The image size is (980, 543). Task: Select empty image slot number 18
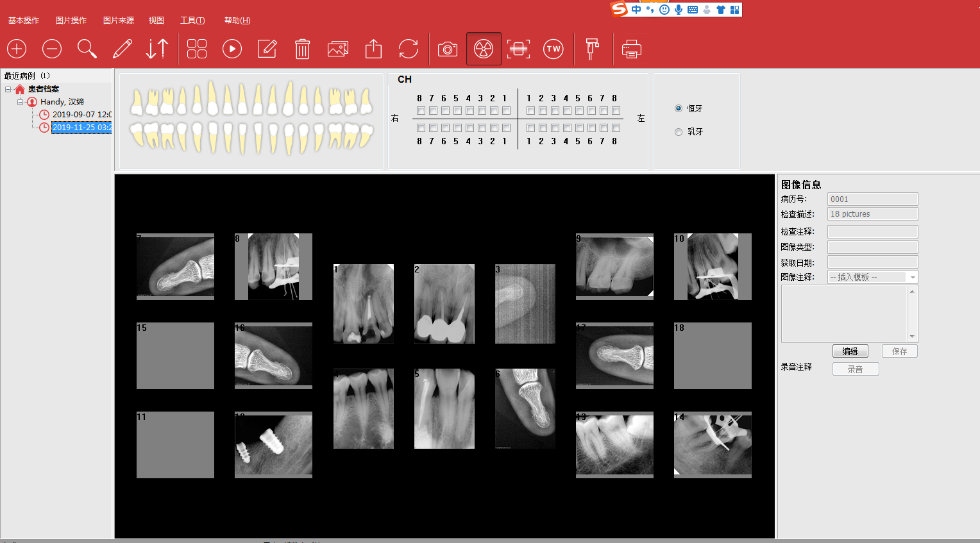tap(713, 356)
